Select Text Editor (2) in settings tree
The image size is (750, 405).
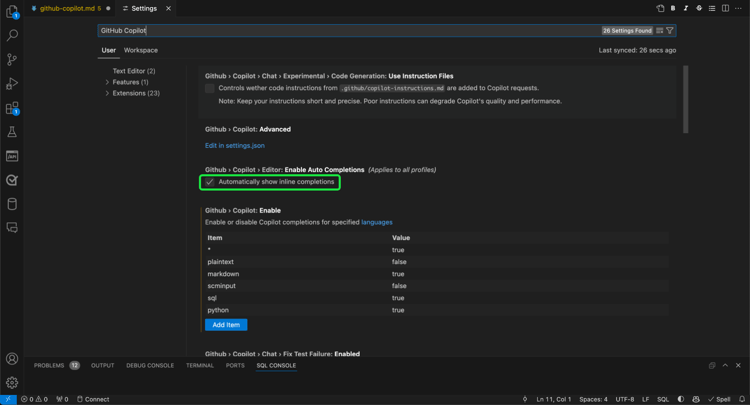pos(134,71)
